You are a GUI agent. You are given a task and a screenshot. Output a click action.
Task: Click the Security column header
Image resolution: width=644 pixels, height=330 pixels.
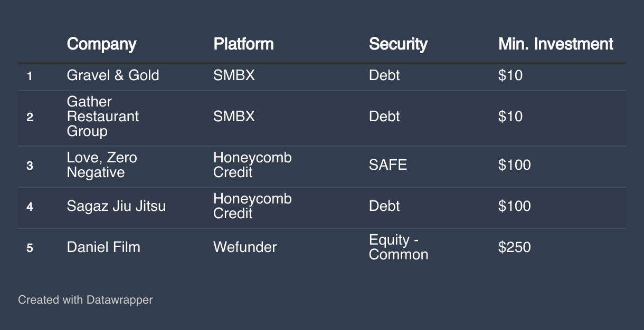click(x=398, y=44)
